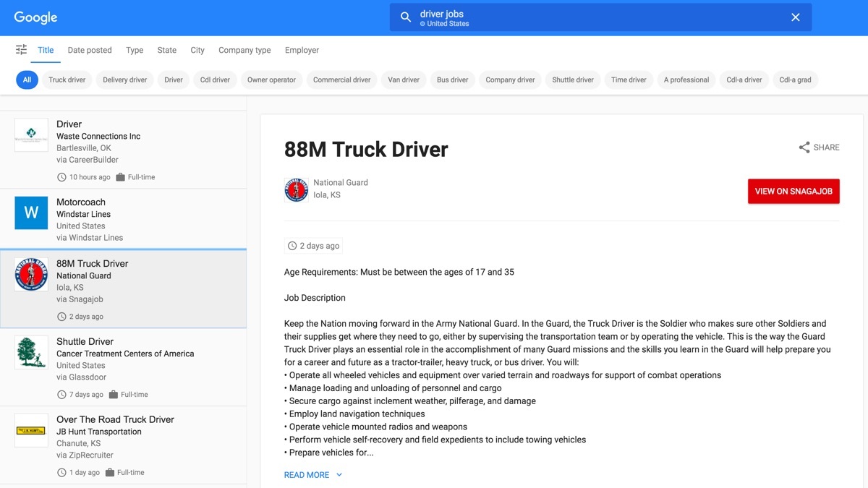868x488 pixels.
Task: Open the Shuttle Driver job listing
Action: coord(123,367)
